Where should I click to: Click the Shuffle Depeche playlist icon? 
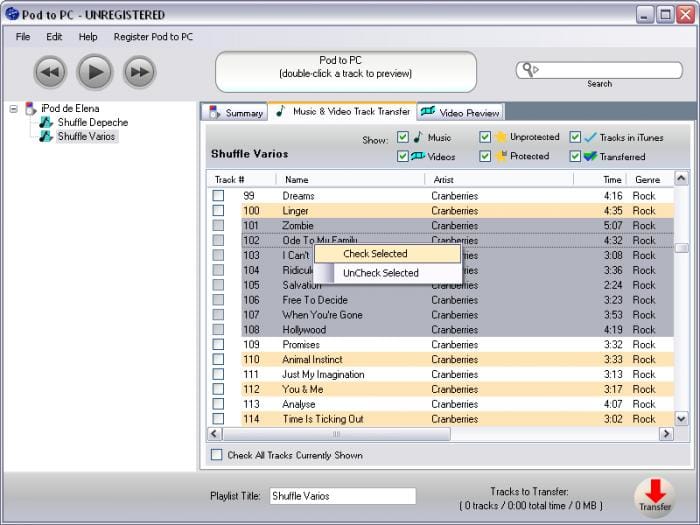(46, 122)
